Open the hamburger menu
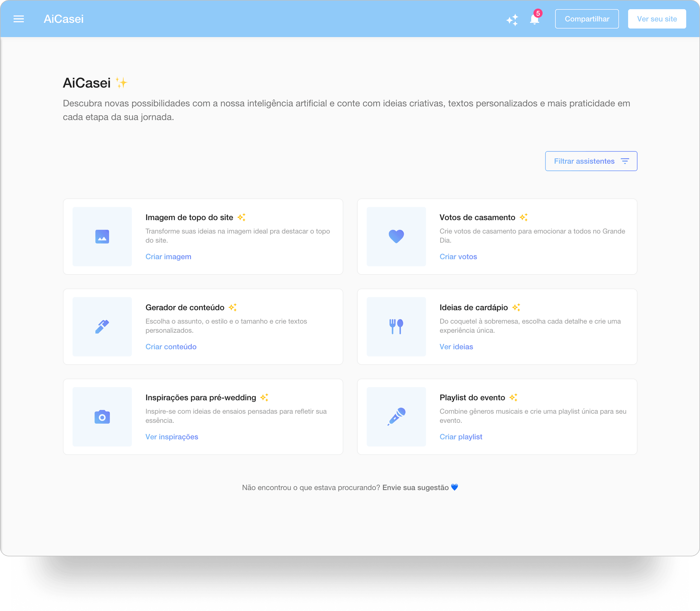Screen dimensions: 700x611 pyautogui.click(x=19, y=19)
